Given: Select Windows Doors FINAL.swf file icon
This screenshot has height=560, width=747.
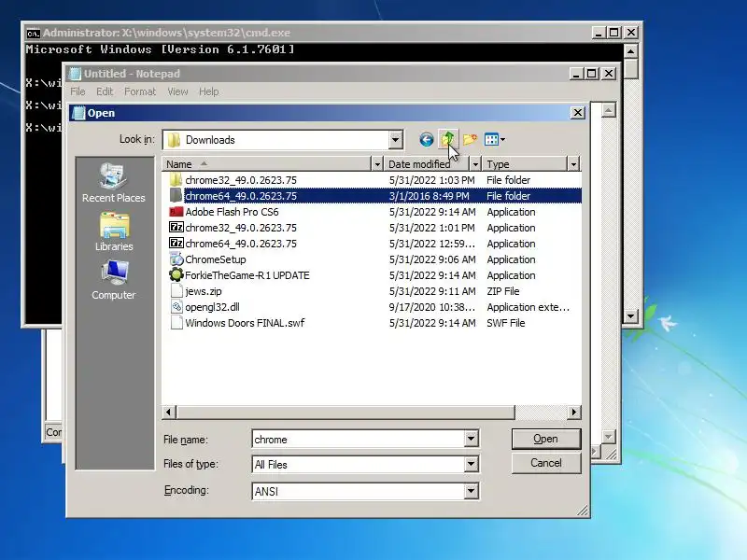Looking at the screenshot, I should (176, 322).
